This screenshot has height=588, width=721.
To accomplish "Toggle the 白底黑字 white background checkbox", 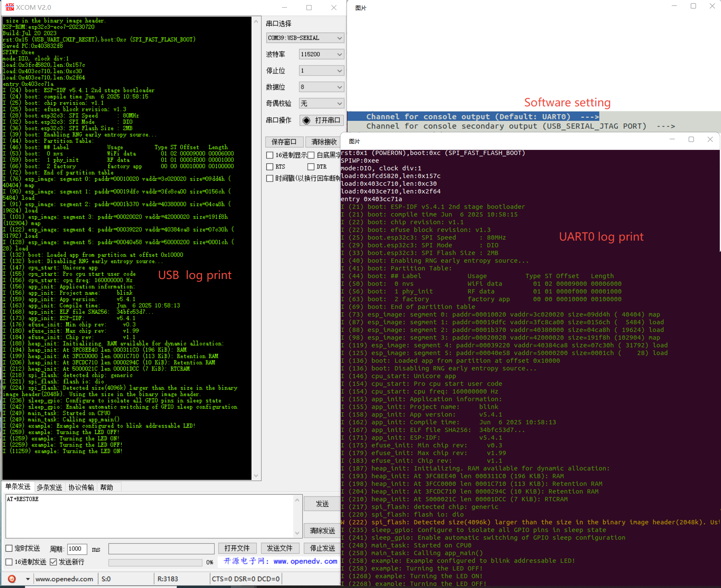I will pyautogui.click(x=311, y=155).
